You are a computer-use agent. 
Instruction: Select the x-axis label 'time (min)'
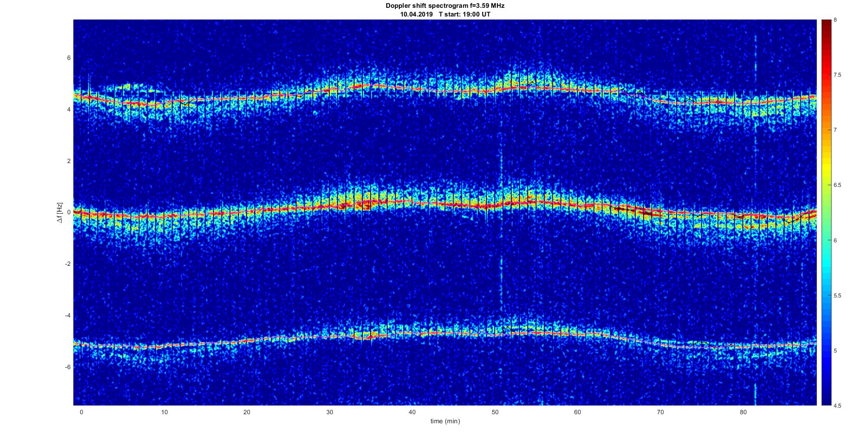pyautogui.click(x=445, y=421)
